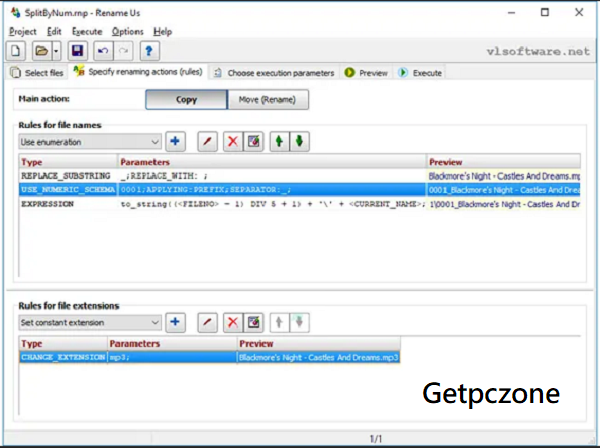Undo last action in the toolbar
The width and height of the screenshot is (600, 448).
coord(103,51)
